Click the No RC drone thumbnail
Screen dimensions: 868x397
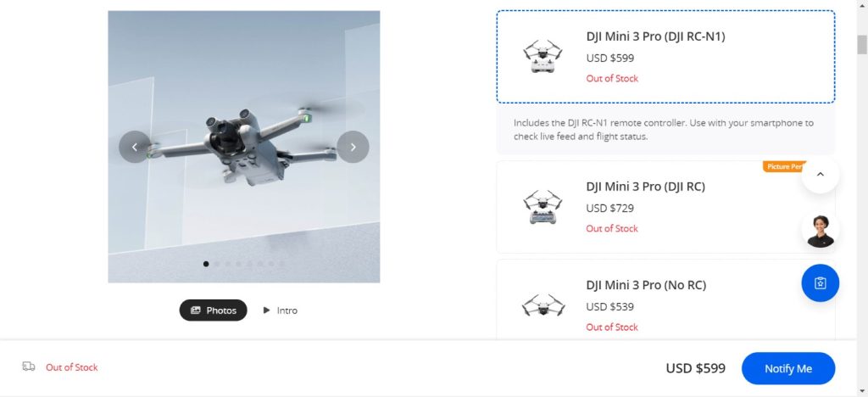pos(542,305)
